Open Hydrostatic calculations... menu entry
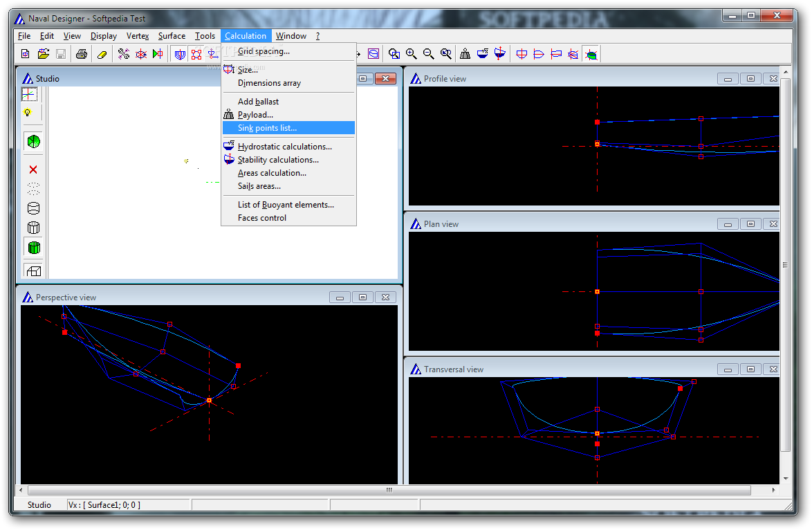812x530 pixels. (x=288, y=147)
